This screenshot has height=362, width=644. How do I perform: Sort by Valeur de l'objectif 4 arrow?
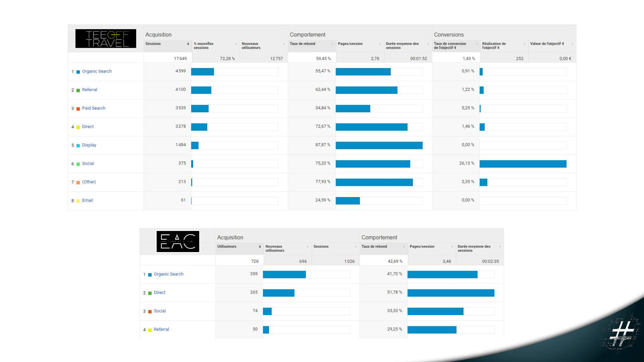click(573, 44)
